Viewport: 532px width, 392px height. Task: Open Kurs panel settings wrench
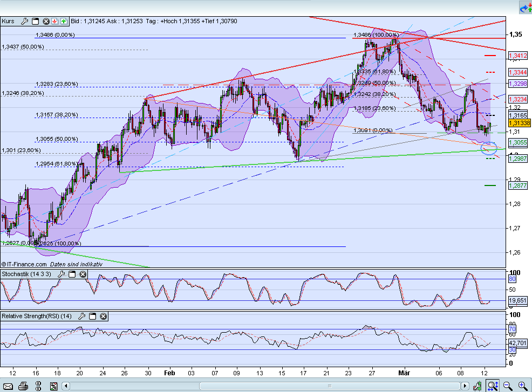(x=24, y=21)
